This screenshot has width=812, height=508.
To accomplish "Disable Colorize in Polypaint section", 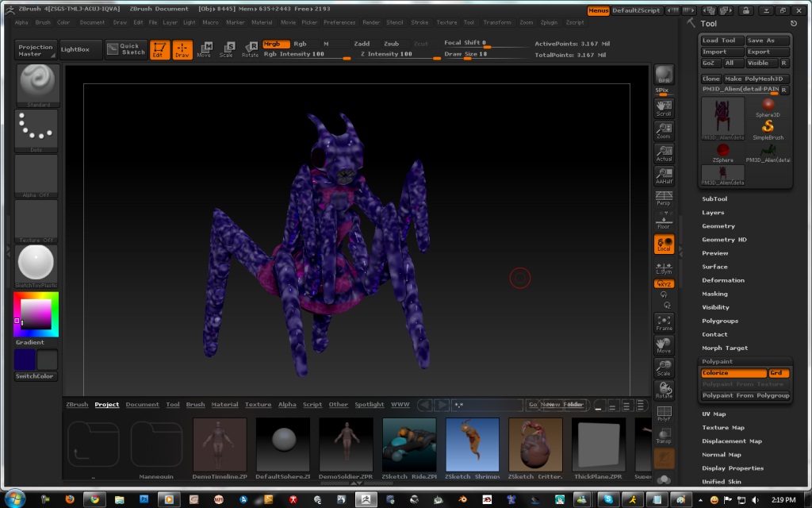I will tap(733, 373).
